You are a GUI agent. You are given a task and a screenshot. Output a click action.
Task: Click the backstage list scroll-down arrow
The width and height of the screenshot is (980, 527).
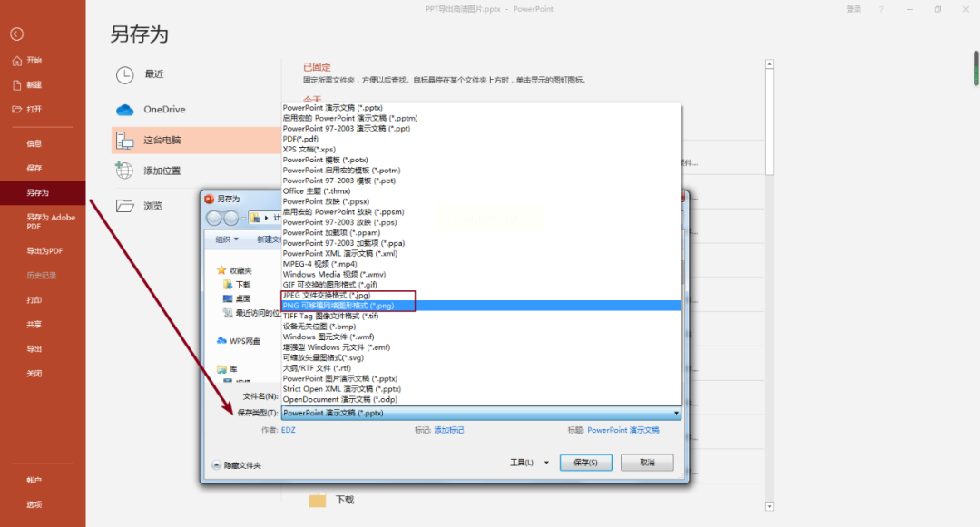click(769, 507)
